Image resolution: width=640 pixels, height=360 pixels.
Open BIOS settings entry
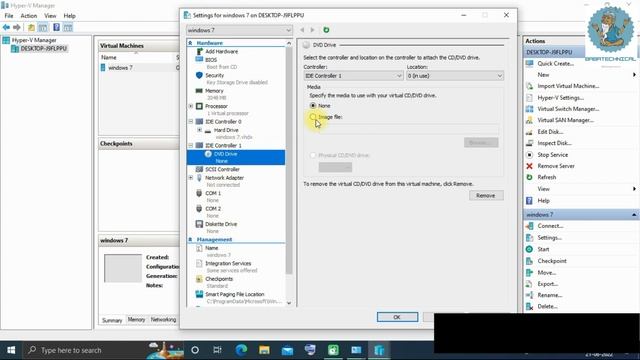coord(211,60)
